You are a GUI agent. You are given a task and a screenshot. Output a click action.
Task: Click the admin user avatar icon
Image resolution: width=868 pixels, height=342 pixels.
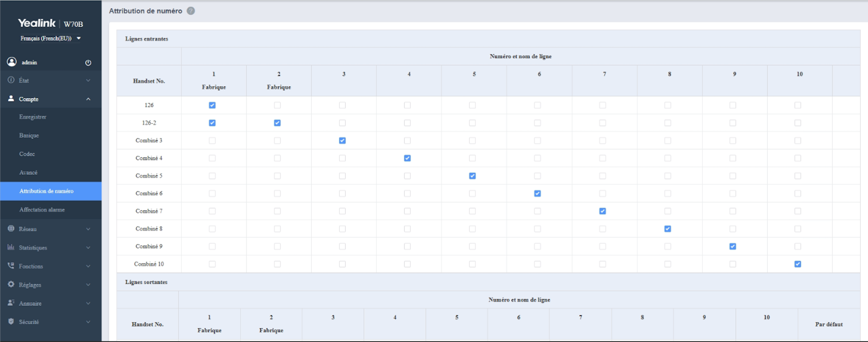(x=11, y=62)
